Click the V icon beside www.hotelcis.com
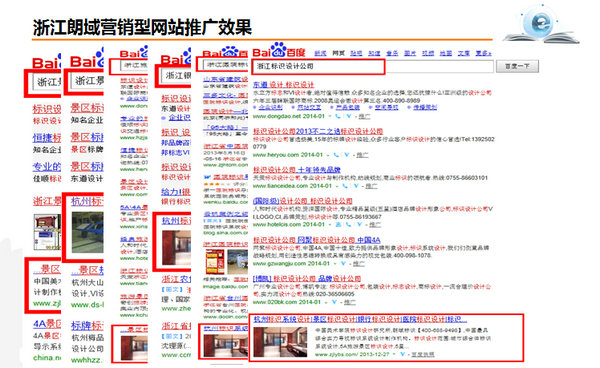This screenshot has width=600, height=368. coord(359,225)
